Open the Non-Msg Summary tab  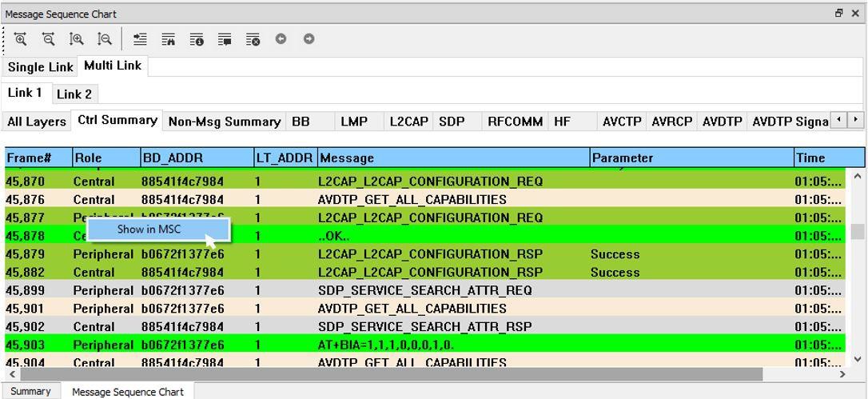[225, 122]
